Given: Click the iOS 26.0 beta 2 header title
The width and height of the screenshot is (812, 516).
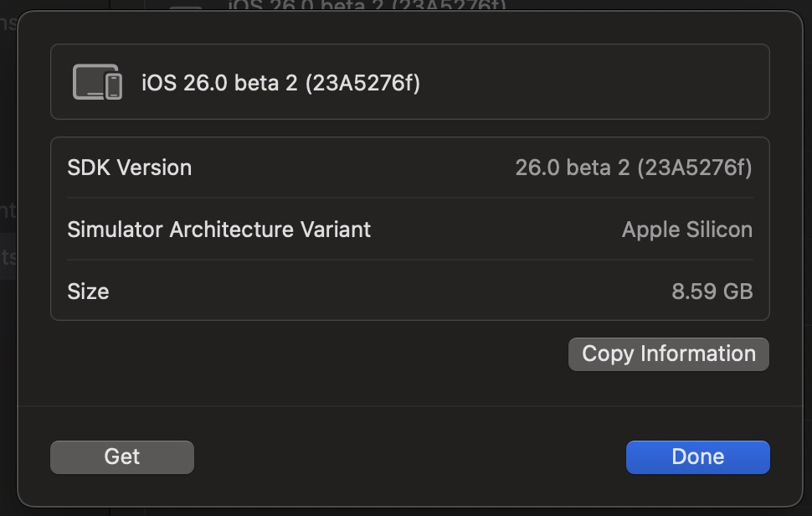Looking at the screenshot, I should (x=281, y=83).
